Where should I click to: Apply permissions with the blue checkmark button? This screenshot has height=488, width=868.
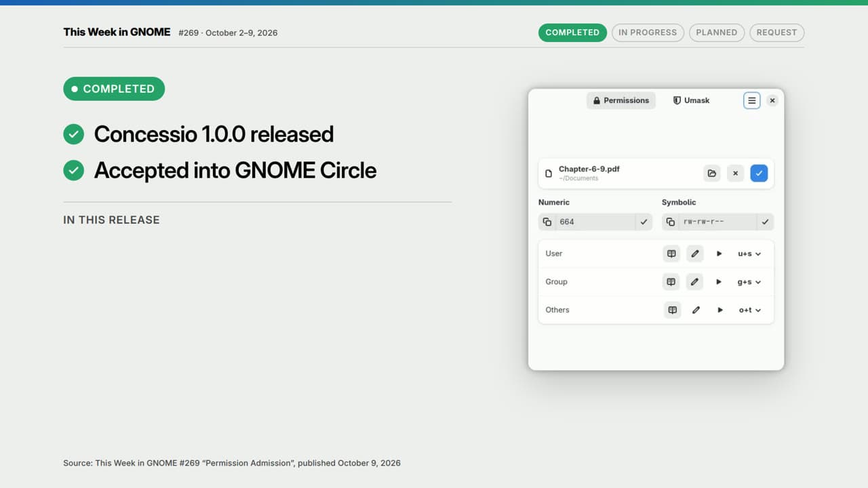[x=759, y=174]
